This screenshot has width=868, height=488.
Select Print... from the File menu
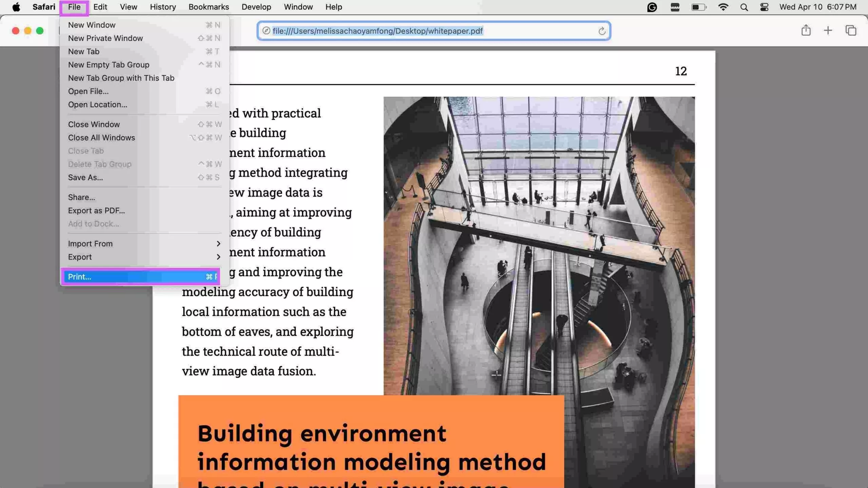point(79,277)
